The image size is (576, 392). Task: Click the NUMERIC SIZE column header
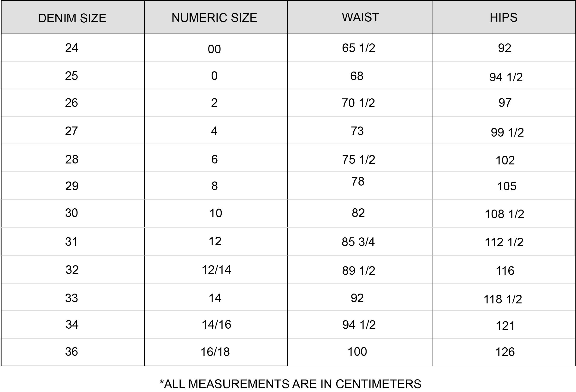(214, 18)
